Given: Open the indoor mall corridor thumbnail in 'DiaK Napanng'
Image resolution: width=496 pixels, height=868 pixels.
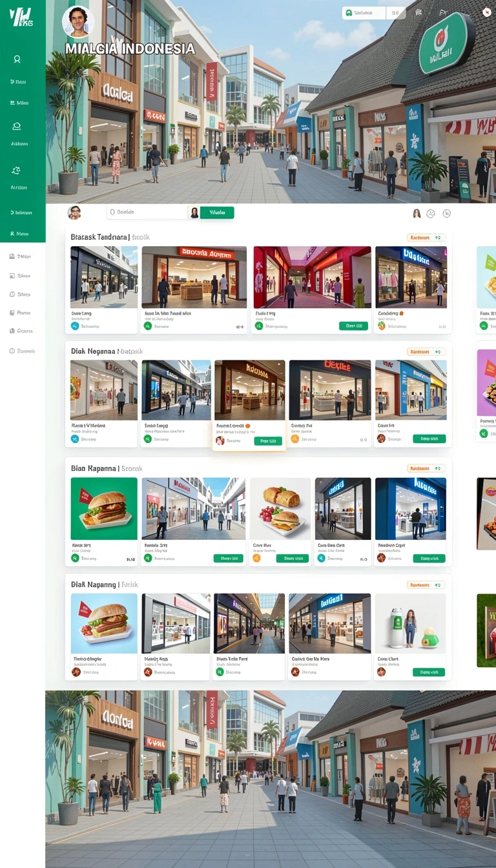Looking at the screenshot, I should coord(249,624).
